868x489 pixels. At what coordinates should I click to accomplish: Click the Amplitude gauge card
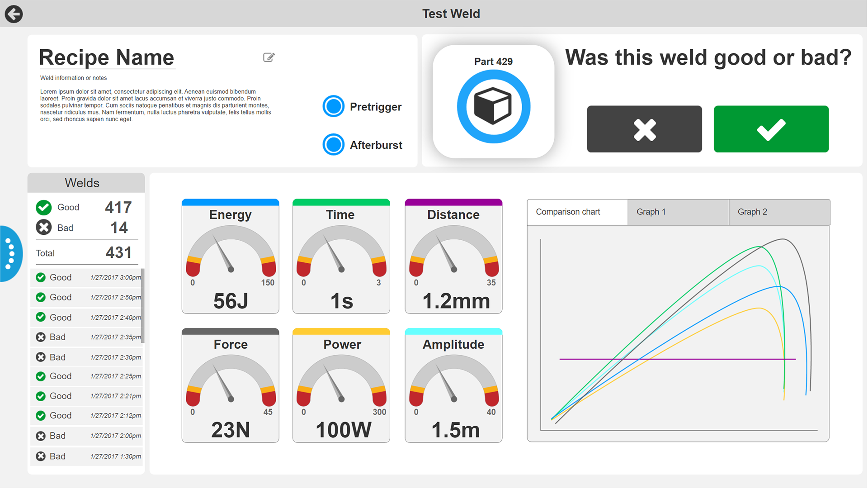click(453, 386)
